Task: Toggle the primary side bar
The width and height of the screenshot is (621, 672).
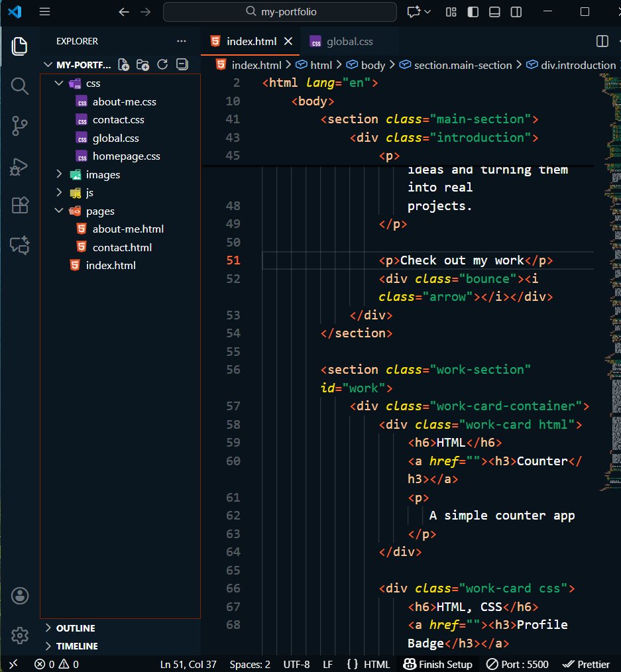Action: pyautogui.click(x=473, y=12)
